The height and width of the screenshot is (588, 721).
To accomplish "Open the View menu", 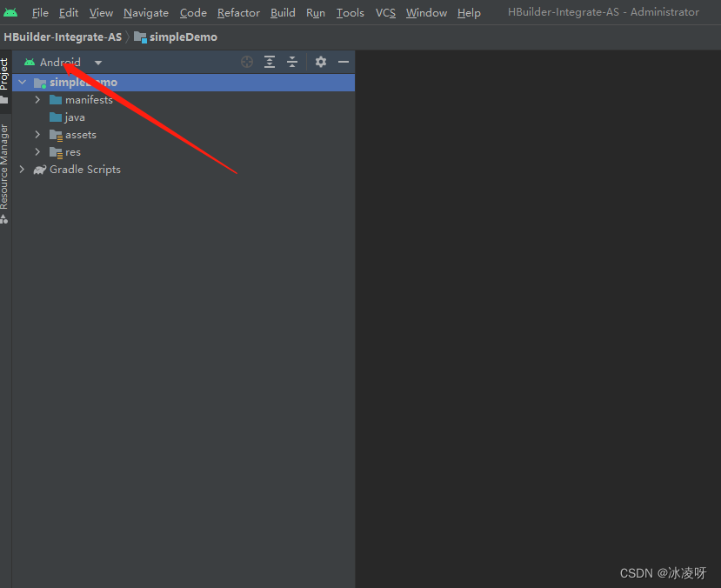I will [101, 13].
